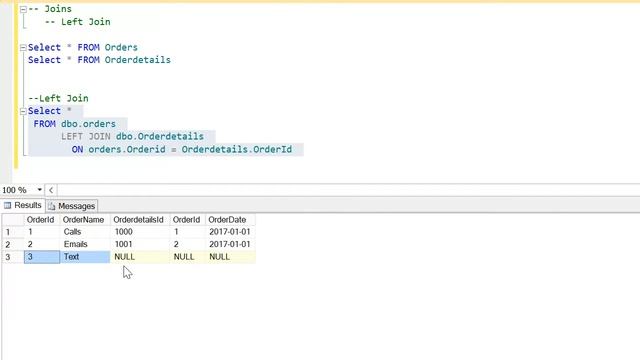The image size is (640, 360).
Task: Click 'Orderdetails.OrderId' in the ON clause
Action: [x=237, y=149]
